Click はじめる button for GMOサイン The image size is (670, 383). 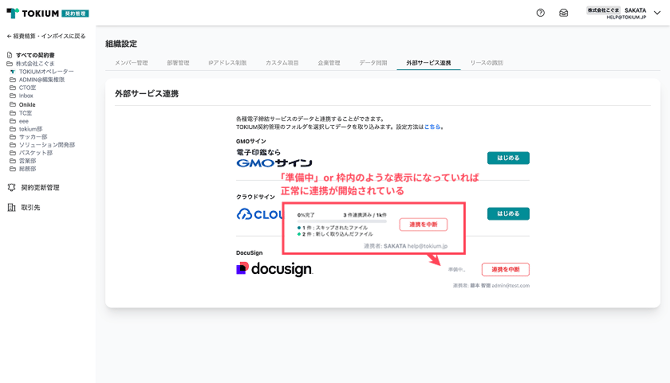[508, 158]
